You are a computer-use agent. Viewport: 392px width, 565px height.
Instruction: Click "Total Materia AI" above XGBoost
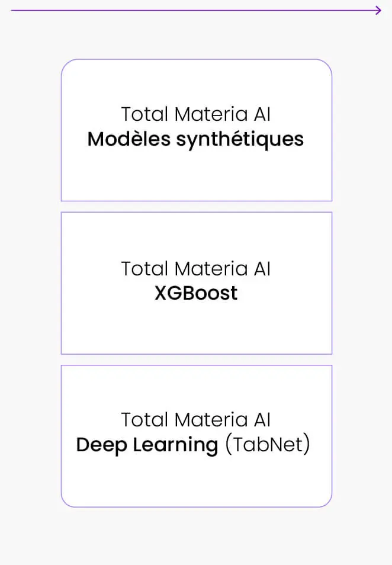tap(196, 268)
